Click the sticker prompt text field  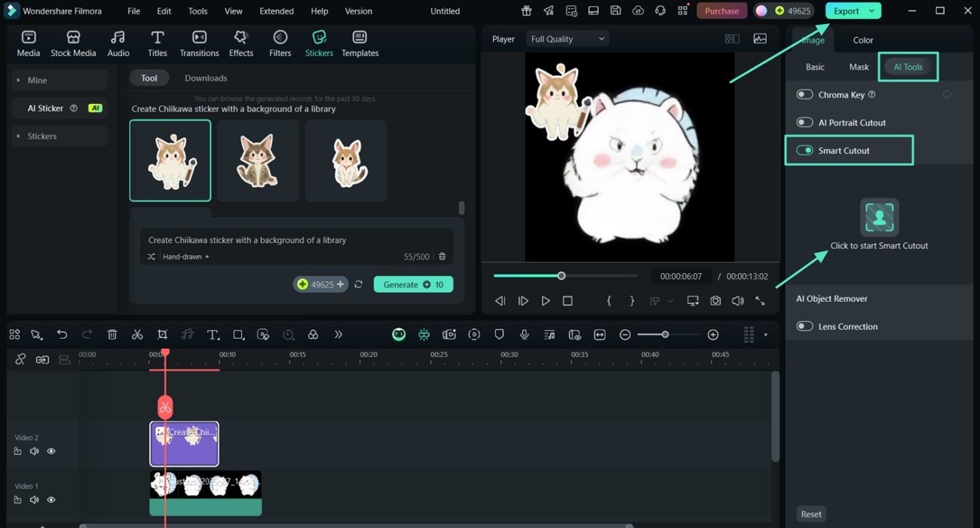coord(296,240)
